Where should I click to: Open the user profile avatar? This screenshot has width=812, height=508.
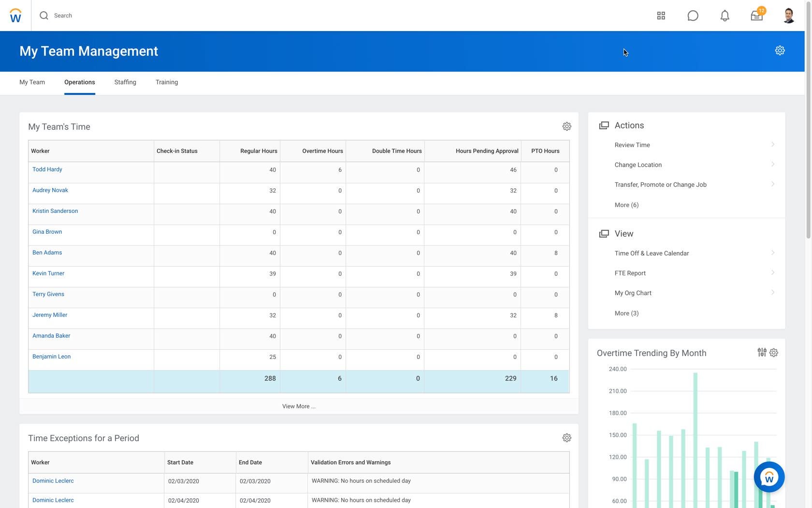788,15
